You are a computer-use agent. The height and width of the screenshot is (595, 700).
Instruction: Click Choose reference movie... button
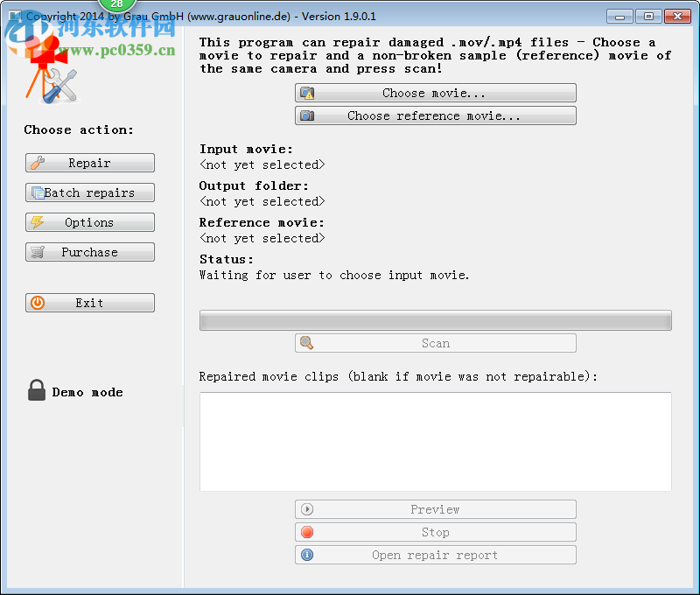[x=435, y=115]
